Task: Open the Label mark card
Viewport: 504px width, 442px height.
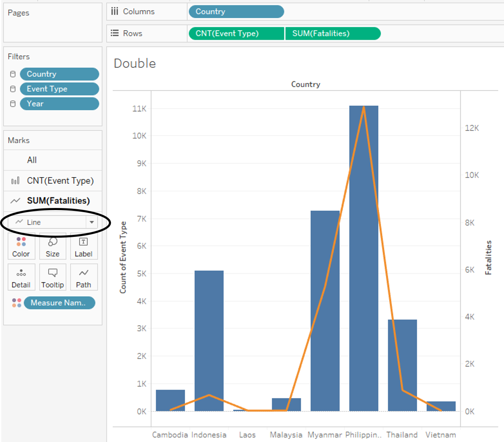Action: (83, 247)
